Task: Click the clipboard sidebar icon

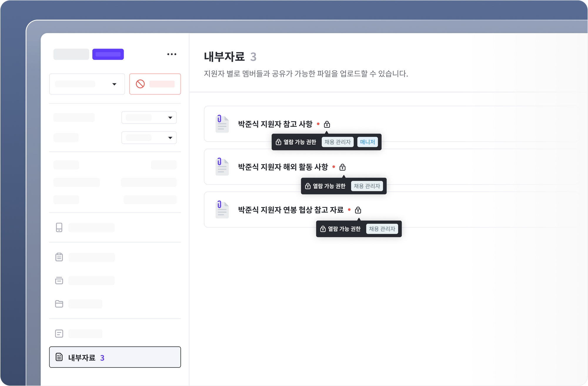Action: (x=59, y=257)
